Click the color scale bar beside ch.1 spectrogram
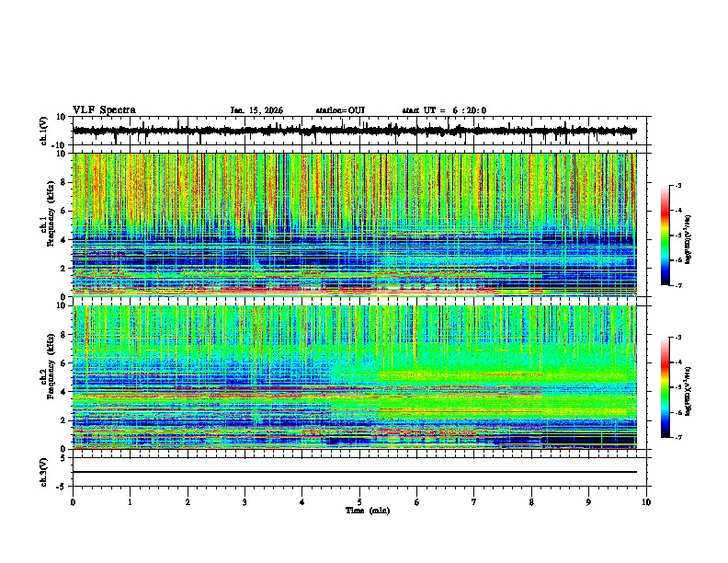 click(665, 236)
